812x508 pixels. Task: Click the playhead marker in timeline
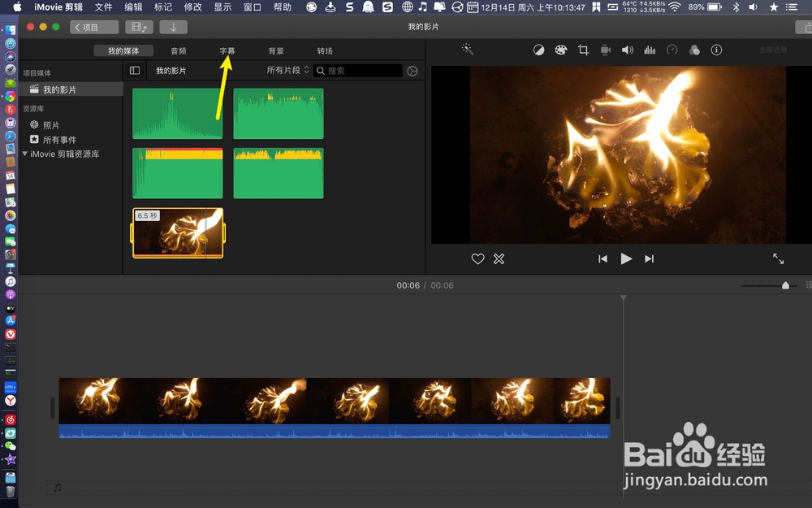point(624,297)
